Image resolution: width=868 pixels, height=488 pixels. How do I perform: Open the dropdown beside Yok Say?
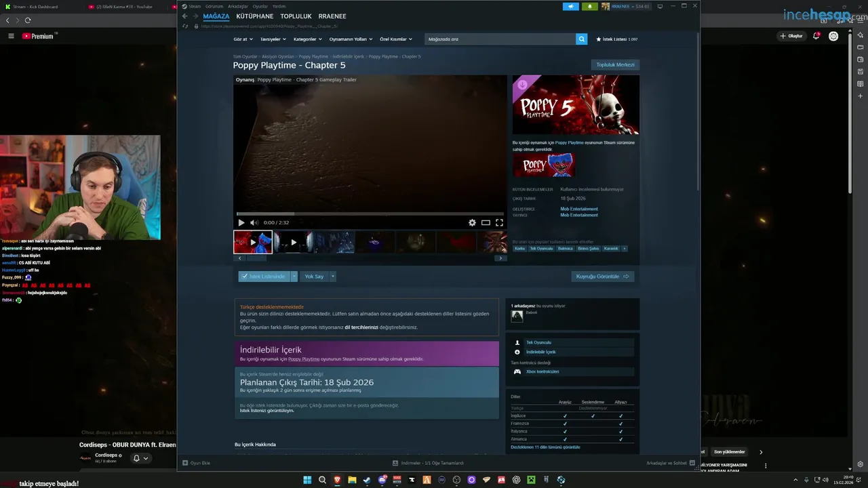coord(332,277)
